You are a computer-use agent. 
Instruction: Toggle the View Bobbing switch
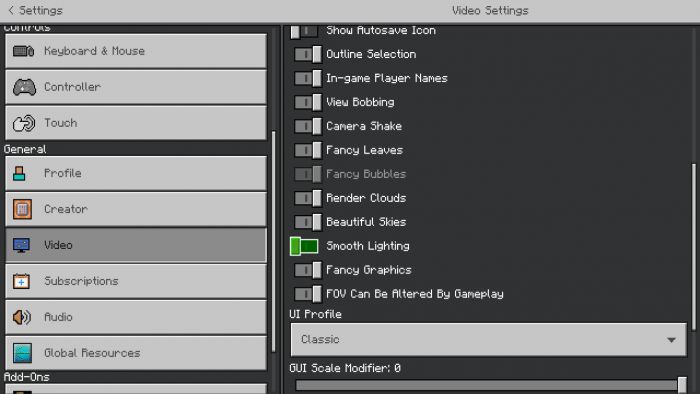307,102
